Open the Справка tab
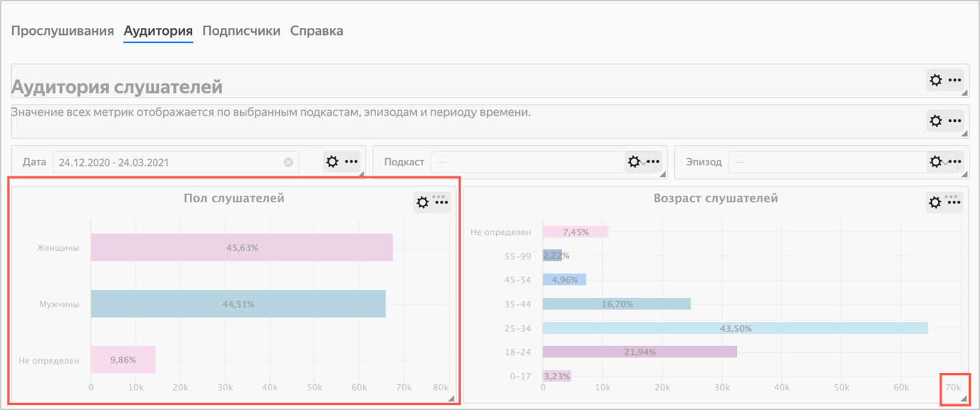Image resolution: width=980 pixels, height=410 pixels. 316,31
